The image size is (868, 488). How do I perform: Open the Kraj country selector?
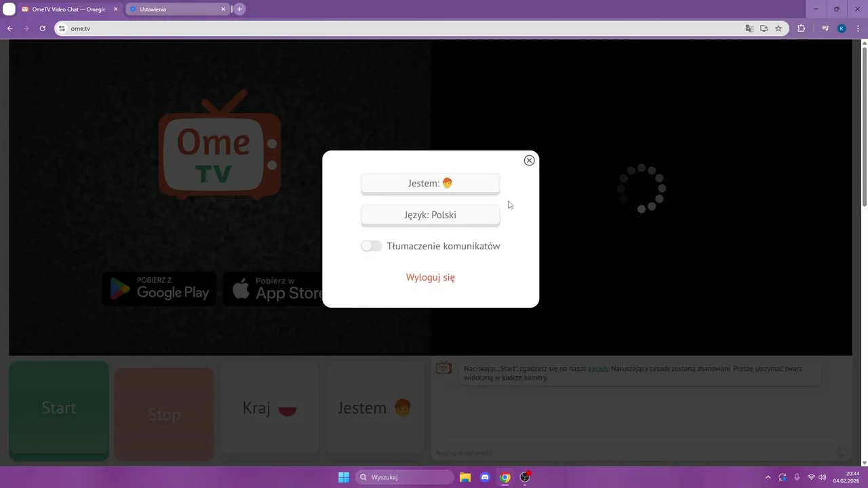tap(270, 408)
